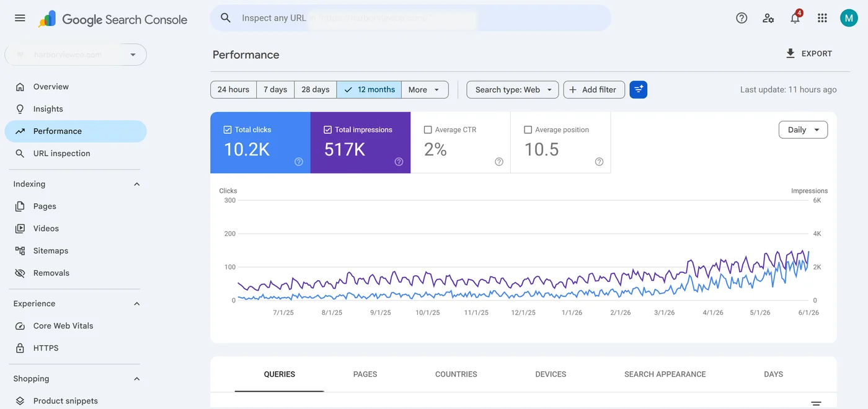868x409 pixels.
Task: Open the Help question mark icon
Action: (x=742, y=18)
